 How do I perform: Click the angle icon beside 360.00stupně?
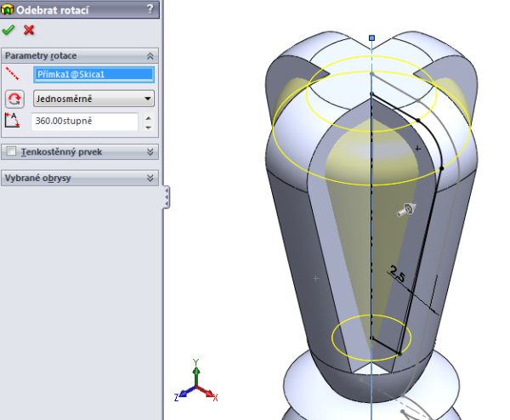[14, 121]
